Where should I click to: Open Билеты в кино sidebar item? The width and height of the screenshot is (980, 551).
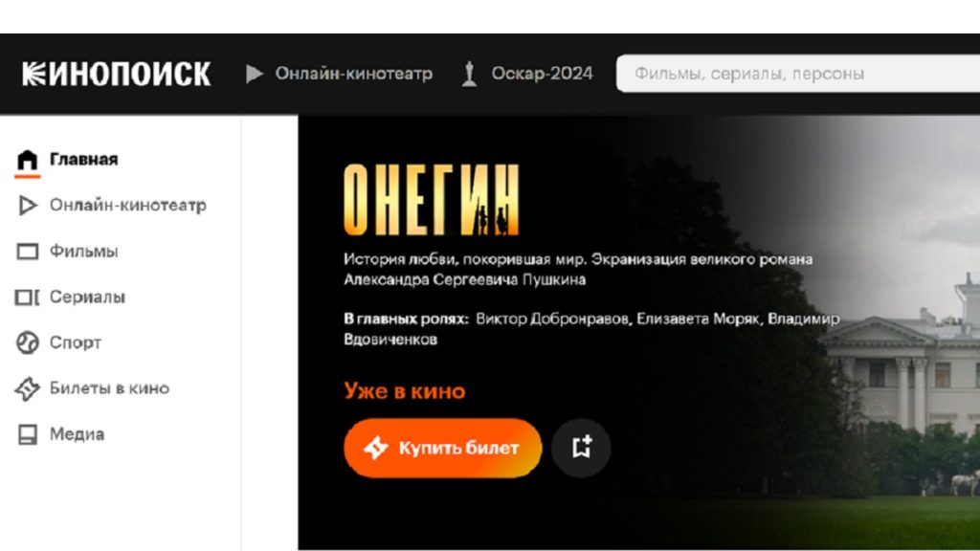click(x=109, y=388)
